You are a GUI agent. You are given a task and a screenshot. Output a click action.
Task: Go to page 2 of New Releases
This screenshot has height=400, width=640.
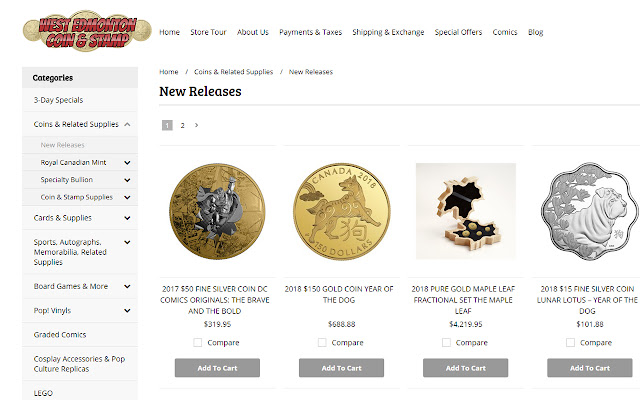pos(182,125)
